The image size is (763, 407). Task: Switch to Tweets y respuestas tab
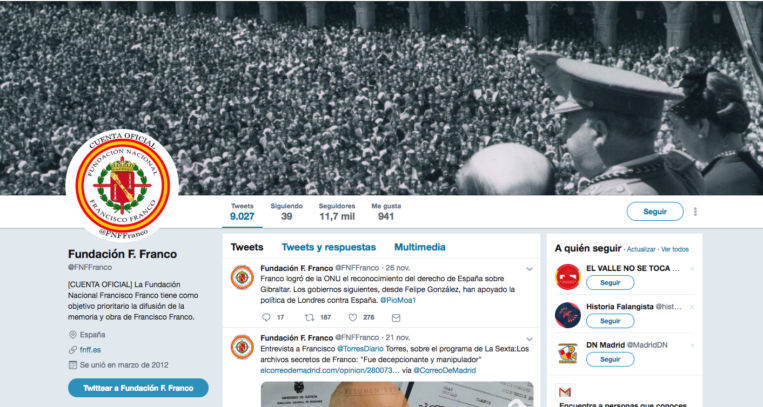[328, 247]
